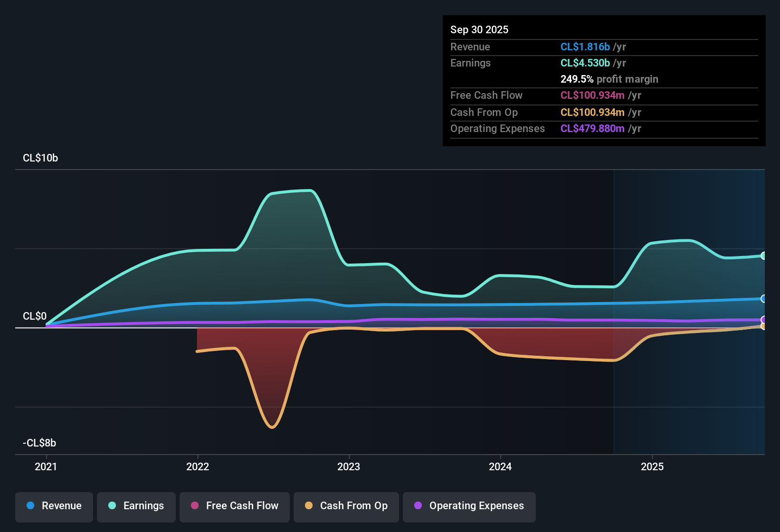Click the 2023 x-axis year label
The height and width of the screenshot is (532, 780).
(349, 466)
